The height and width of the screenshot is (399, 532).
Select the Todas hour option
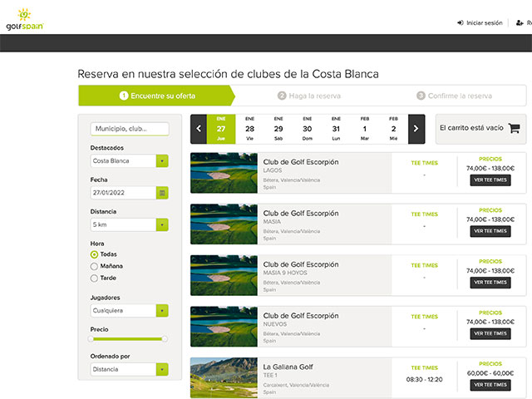point(94,254)
